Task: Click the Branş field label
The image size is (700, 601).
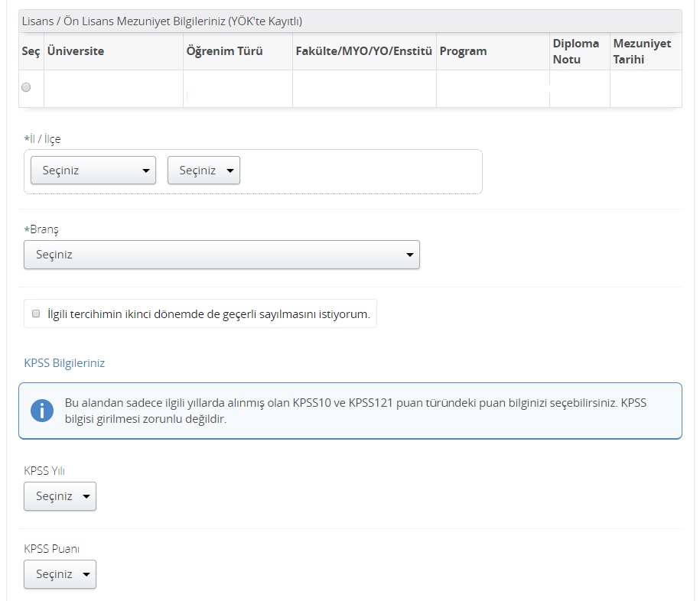Action: (x=41, y=229)
